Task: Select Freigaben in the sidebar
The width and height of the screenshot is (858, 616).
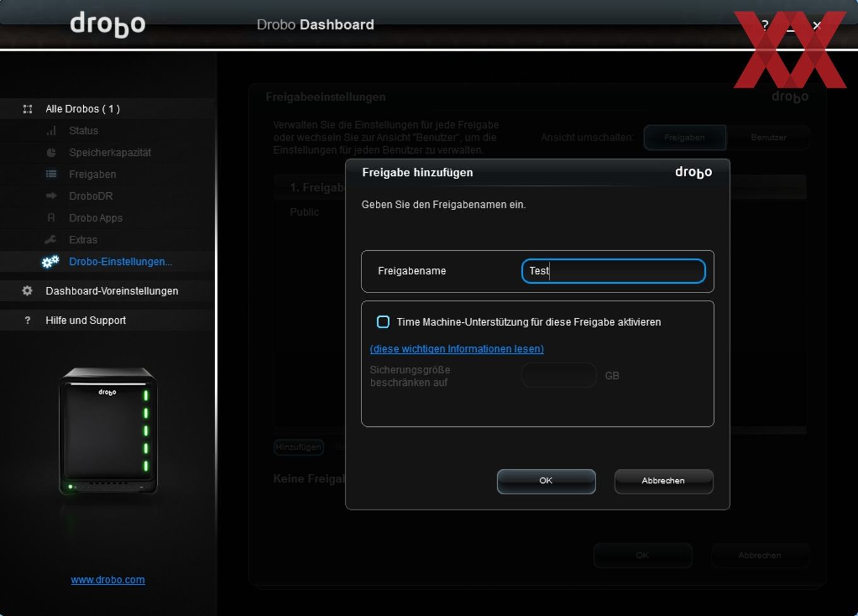Action: (93, 174)
